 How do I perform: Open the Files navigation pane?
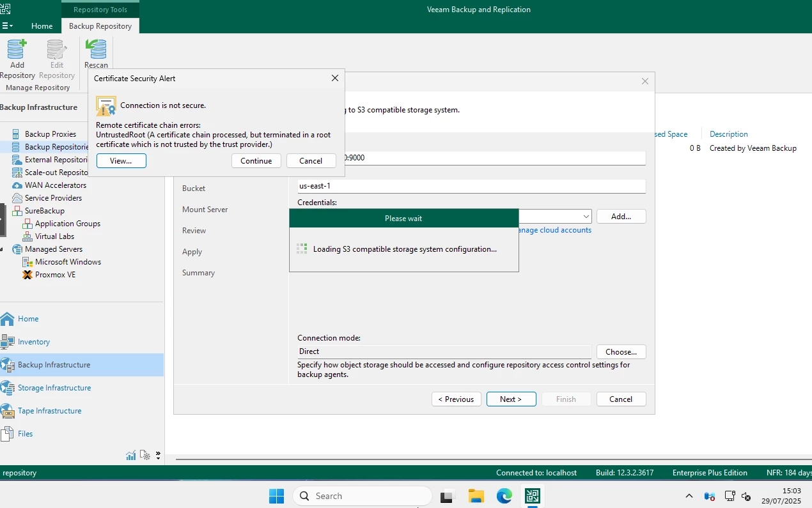pos(82,434)
